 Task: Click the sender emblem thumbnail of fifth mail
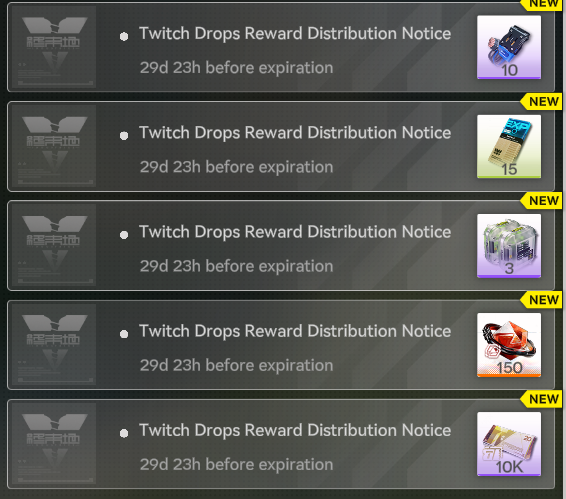pyautogui.click(x=54, y=444)
